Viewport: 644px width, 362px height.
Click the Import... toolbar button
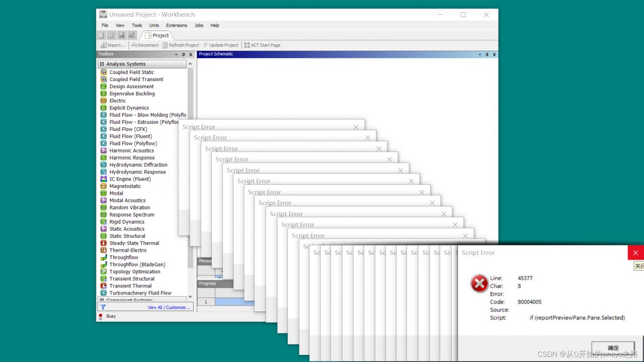112,45
